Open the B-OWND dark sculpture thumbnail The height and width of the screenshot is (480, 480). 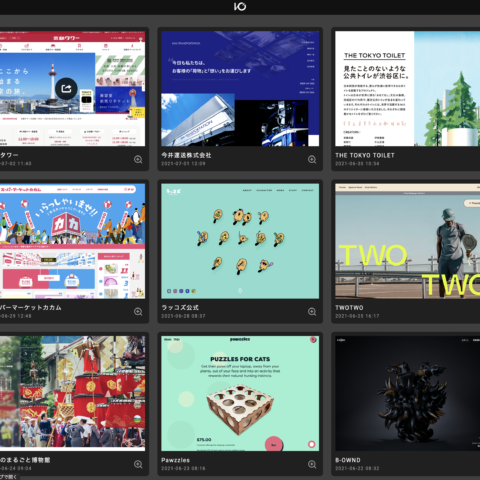click(407, 393)
